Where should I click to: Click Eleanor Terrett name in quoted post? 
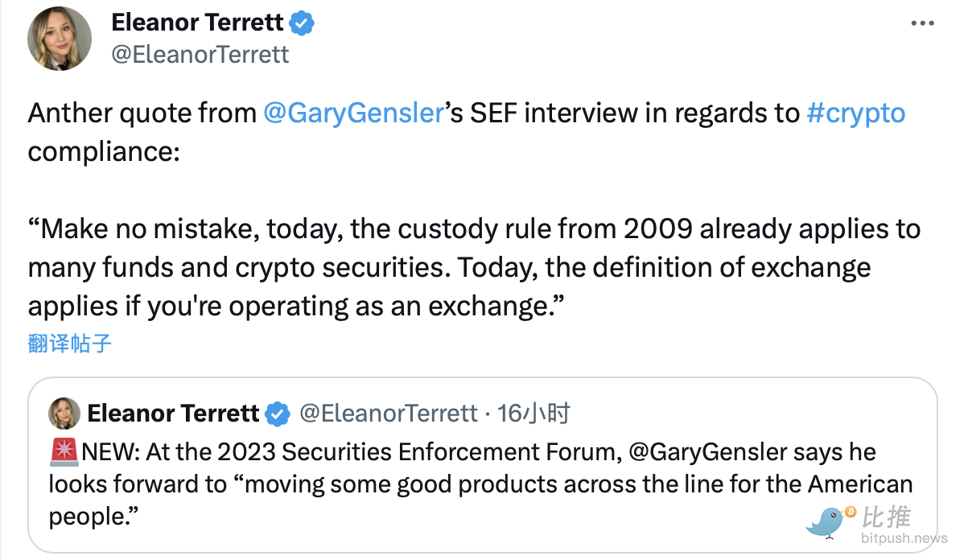[173, 414]
